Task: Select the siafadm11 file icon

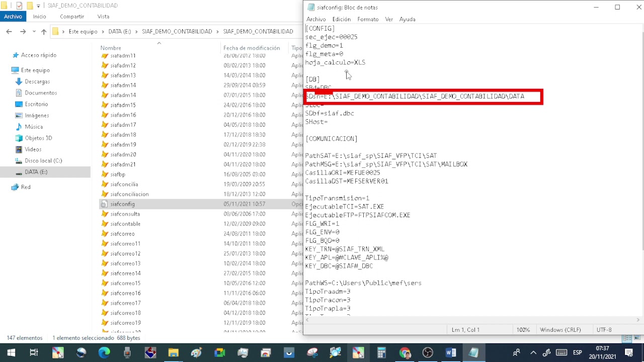Action: (105, 56)
